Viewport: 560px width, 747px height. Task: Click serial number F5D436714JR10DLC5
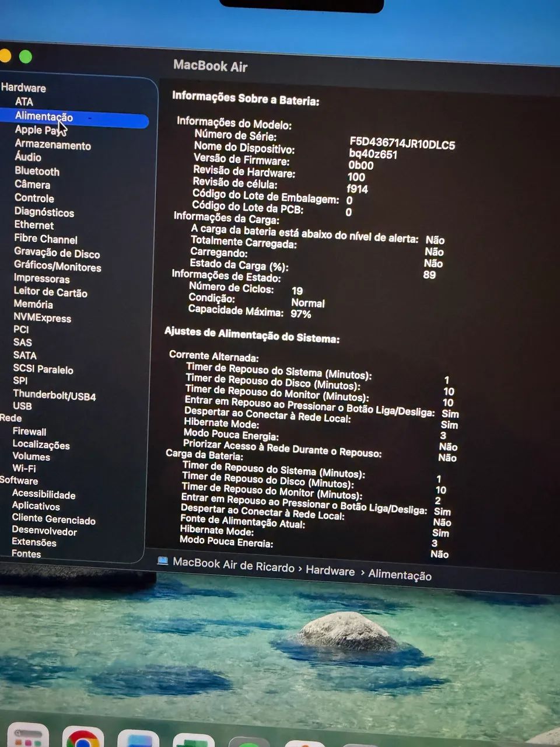pos(402,144)
